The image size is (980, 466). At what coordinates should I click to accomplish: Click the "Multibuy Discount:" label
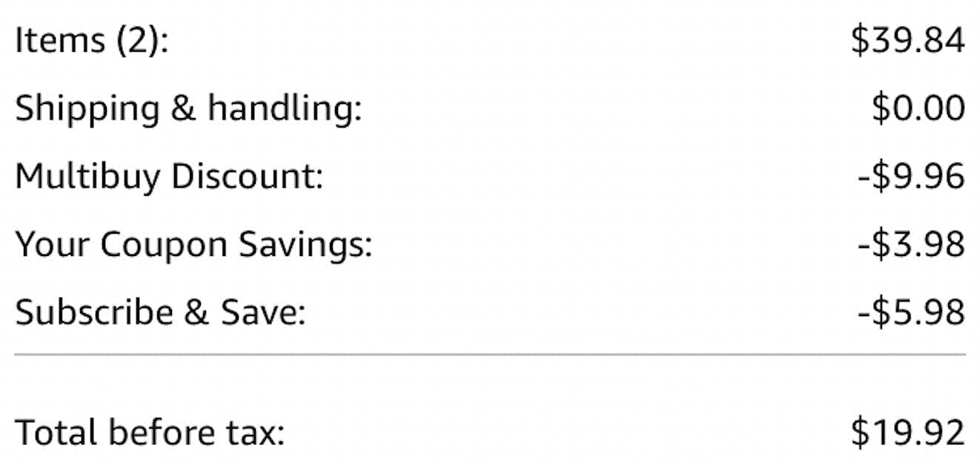(x=169, y=177)
